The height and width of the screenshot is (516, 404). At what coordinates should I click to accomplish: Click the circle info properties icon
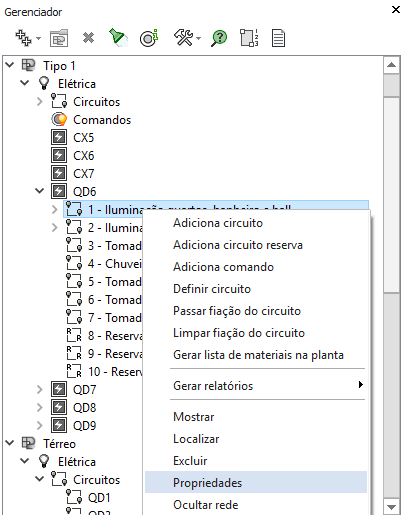[149, 38]
